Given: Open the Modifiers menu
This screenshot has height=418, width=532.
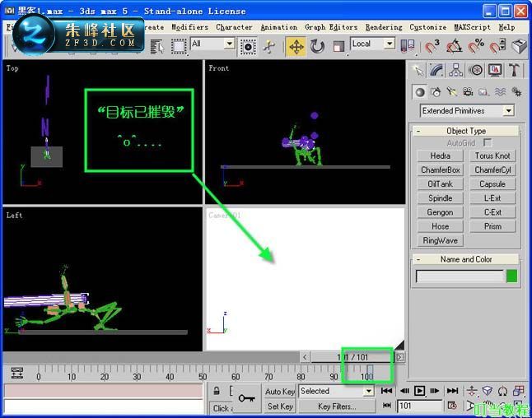Looking at the screenshot, I should pyautogui.click(x=189, y=27).
